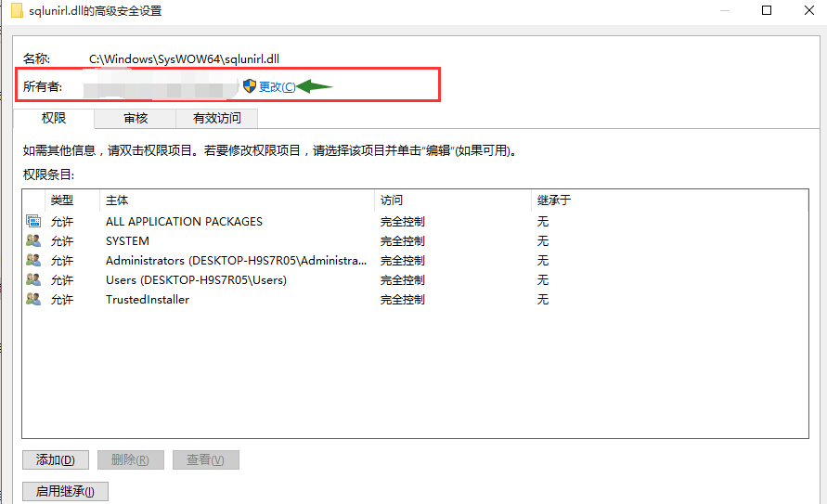This screenshot has width=827, height=504.
Task: Maximize the advanced security settings window
Action: (x=767, y=10)
